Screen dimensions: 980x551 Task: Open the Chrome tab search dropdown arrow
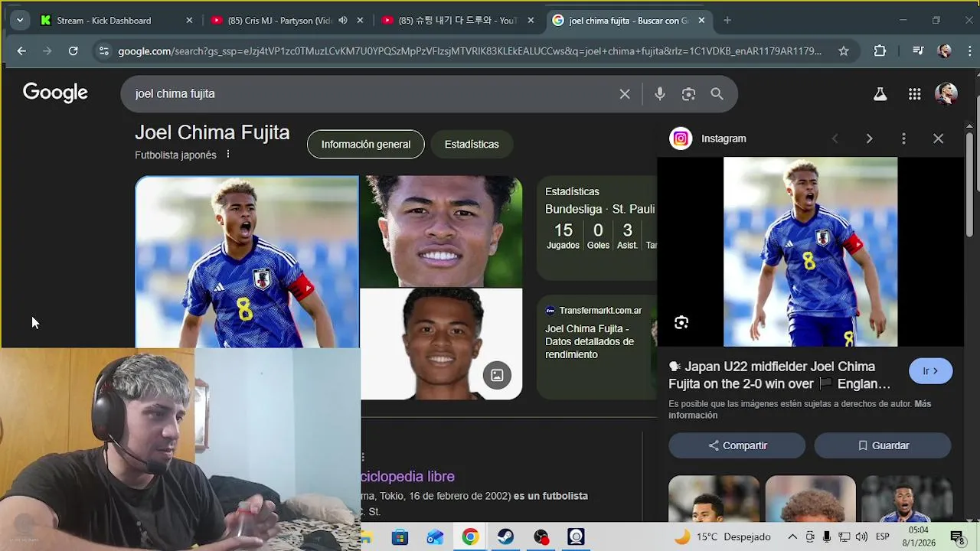pyautogui.click(x=20, y=21)
